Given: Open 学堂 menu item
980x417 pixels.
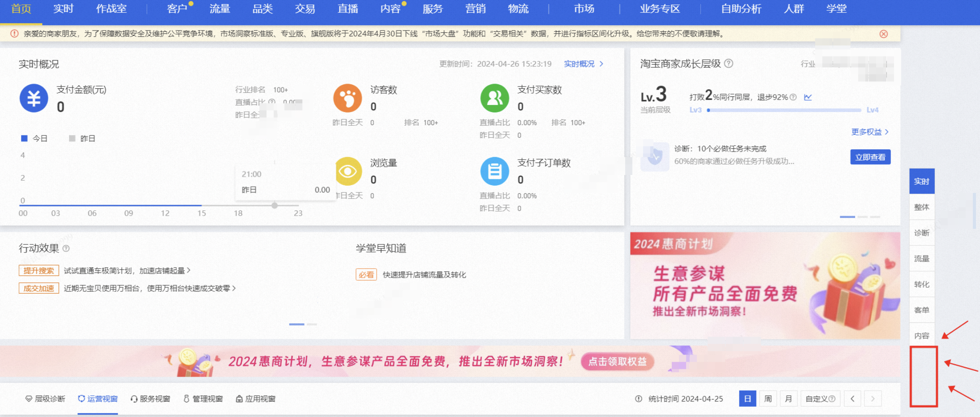Looking at the screenshot, I should click(x=836, y=9).
